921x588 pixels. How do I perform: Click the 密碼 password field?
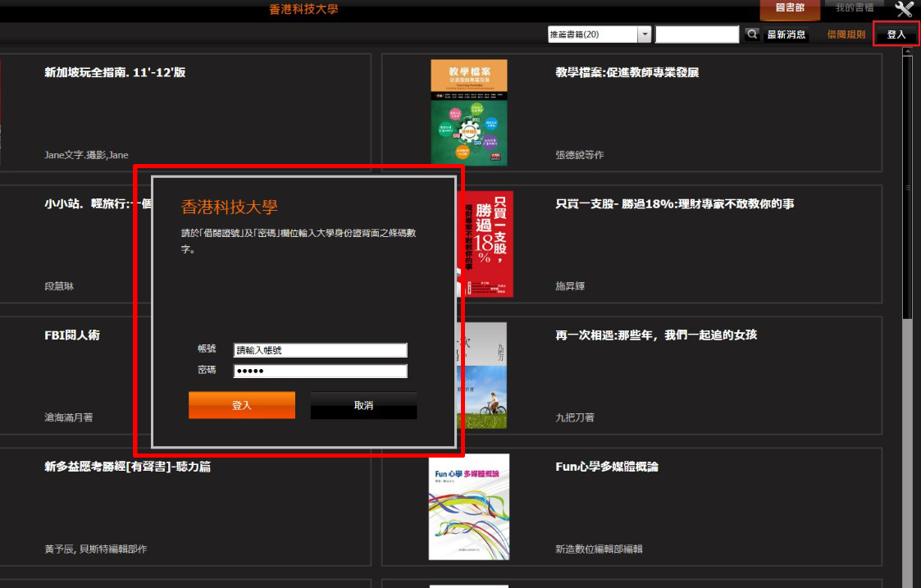320,370
